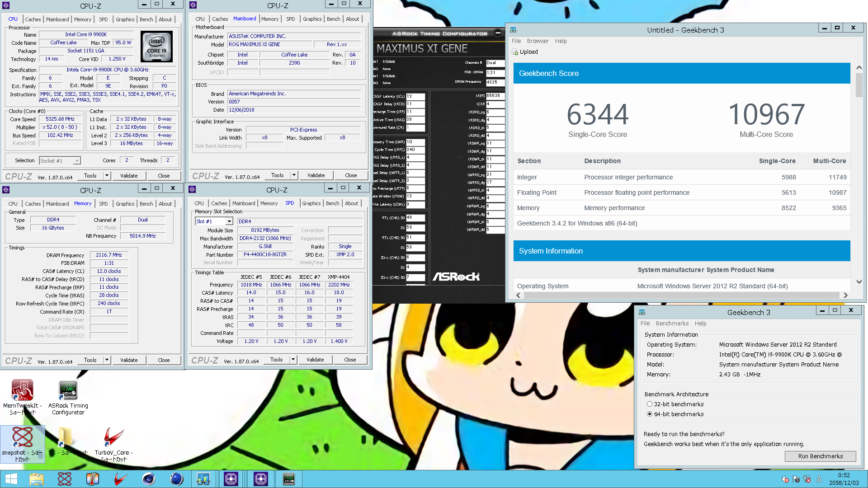Expand Tools arrow in CPU-Z Mainboard window
This screenshot has height=488, width=868.
click(x=294, y=175)
